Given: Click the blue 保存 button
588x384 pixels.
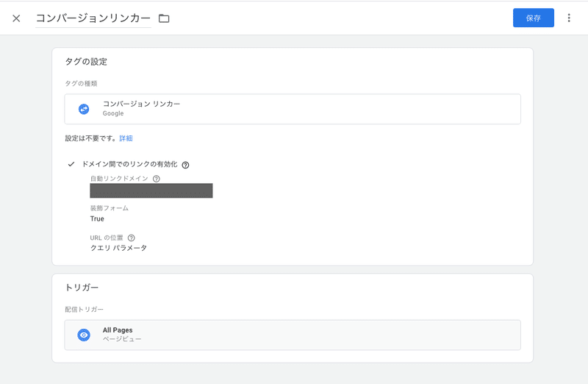Looking at the screenshot, I should 533,18.
